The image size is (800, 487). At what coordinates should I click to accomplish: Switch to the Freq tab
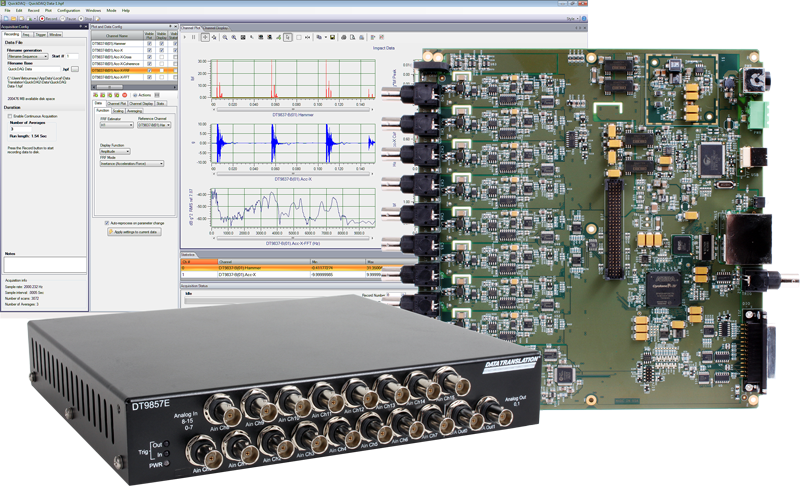[27, 34]
